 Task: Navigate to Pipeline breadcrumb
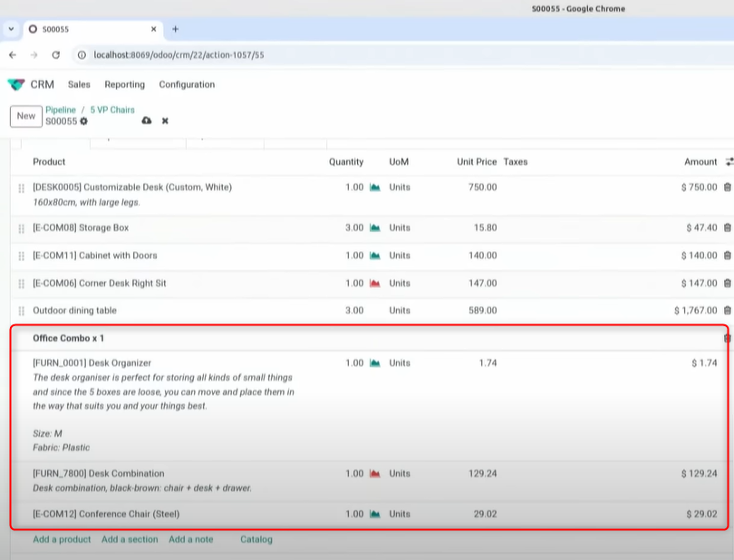[61, 110]
